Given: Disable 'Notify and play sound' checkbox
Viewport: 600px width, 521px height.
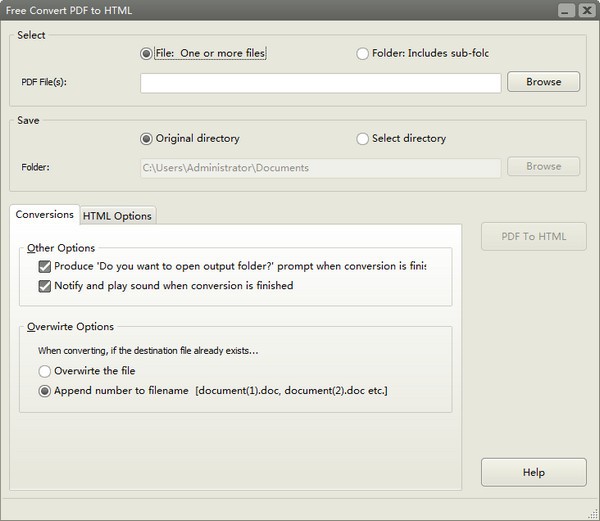Looking at the screenshot, I should 45,286.
